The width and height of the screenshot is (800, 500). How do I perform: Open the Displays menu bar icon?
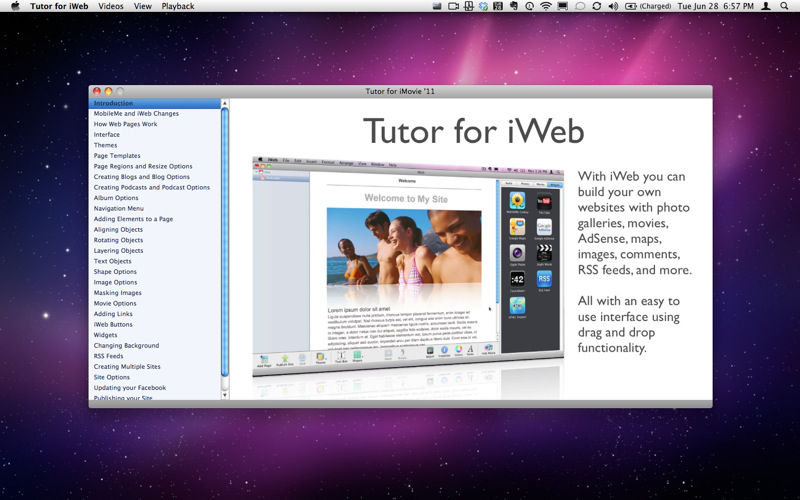562,6
